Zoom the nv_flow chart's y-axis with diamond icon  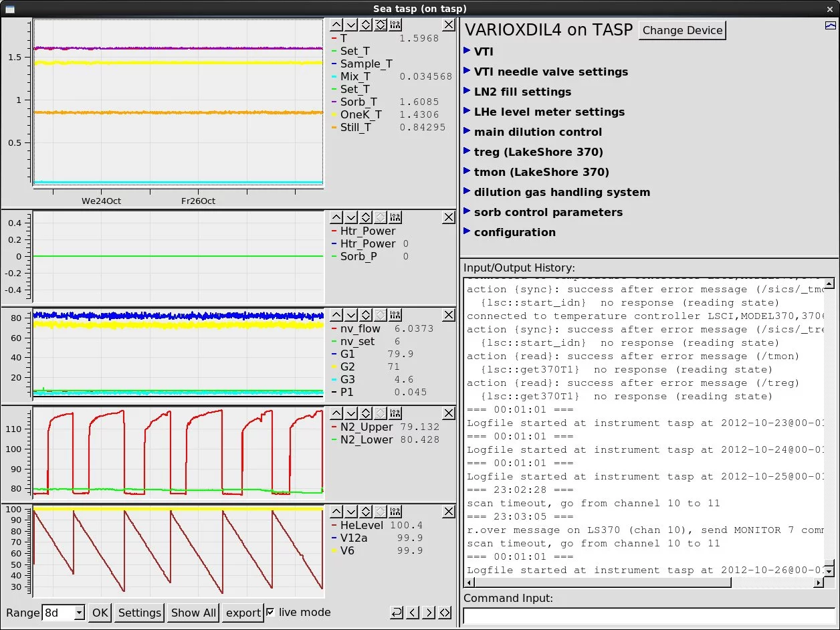point(366,315)
